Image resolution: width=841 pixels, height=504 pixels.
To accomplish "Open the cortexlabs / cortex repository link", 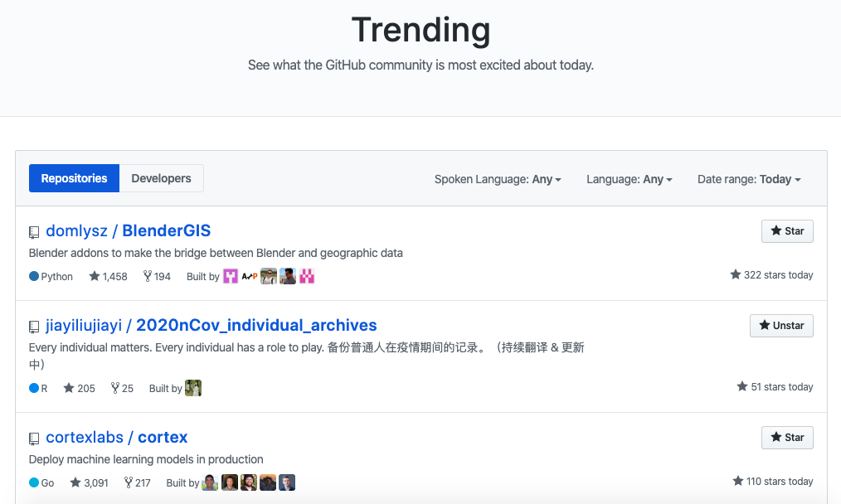I will 117,437.
